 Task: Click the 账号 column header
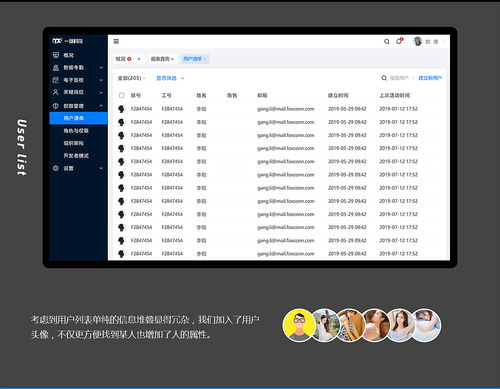136,95
